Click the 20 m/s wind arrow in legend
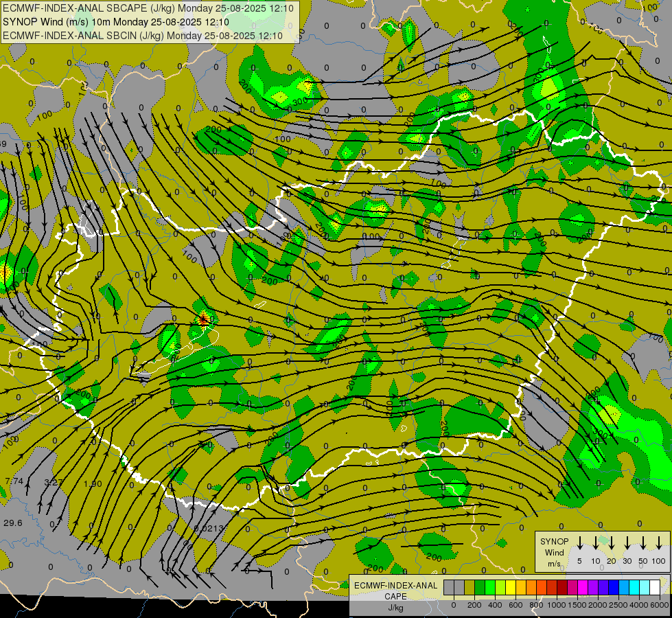This screenshot has height=618, width=672. coord(612,542)
